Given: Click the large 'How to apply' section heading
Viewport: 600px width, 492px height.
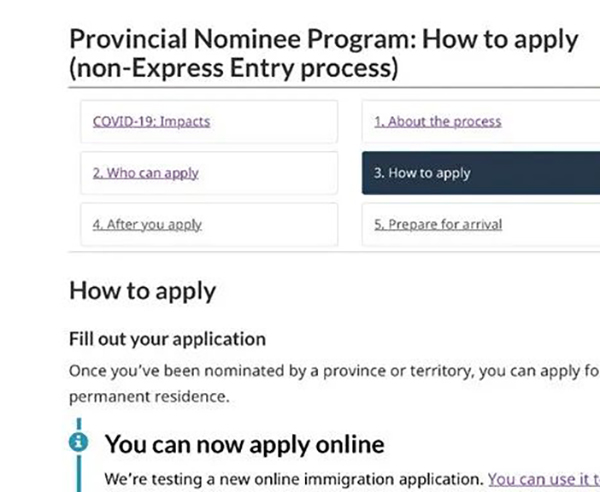Looking at the screenshot, I should [142, 291].
